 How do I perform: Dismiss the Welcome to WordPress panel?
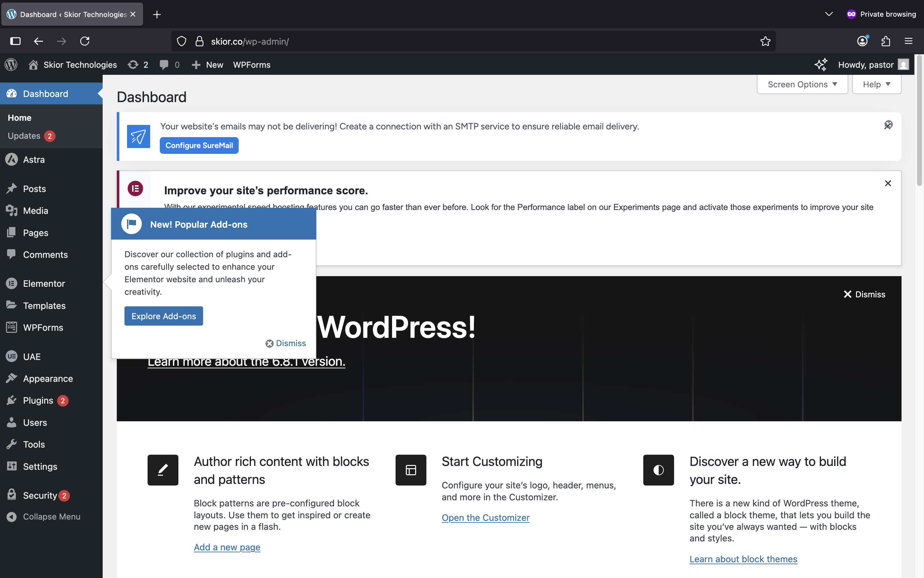[x=864, y=294]
